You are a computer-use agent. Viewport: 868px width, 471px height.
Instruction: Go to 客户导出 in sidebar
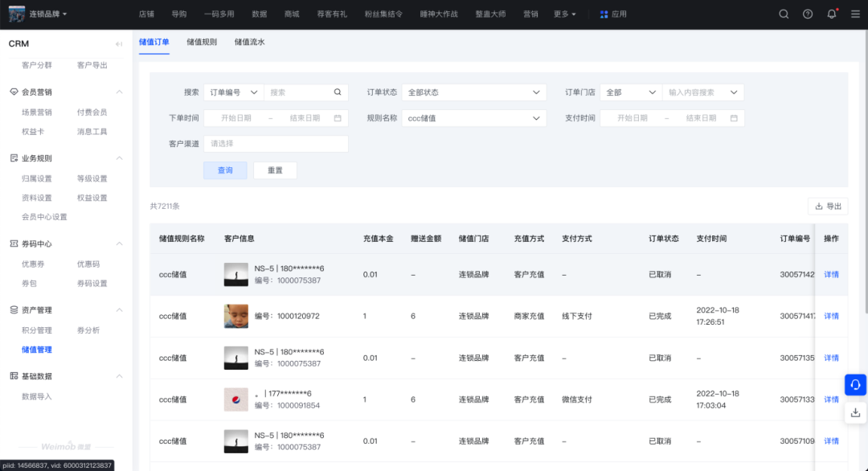coord(92,65)
